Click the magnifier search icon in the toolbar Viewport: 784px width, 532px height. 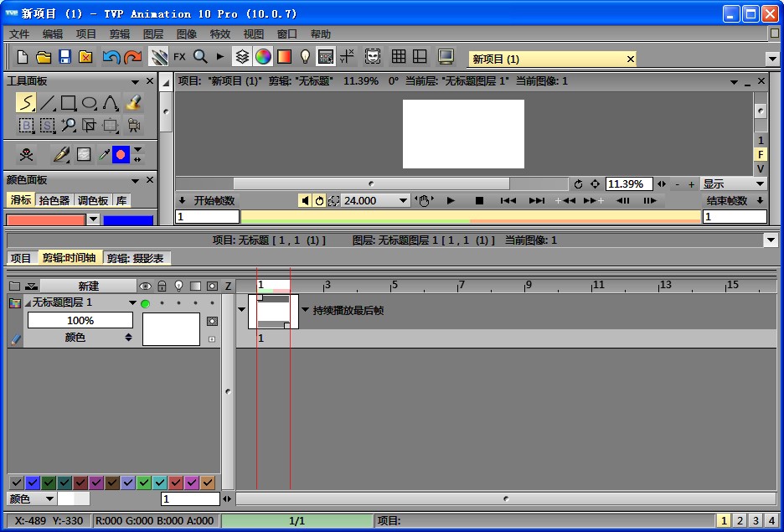point(199,56)
